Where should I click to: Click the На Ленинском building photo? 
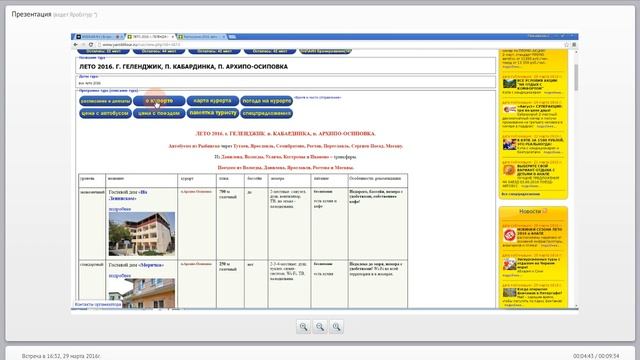point(142,234)
